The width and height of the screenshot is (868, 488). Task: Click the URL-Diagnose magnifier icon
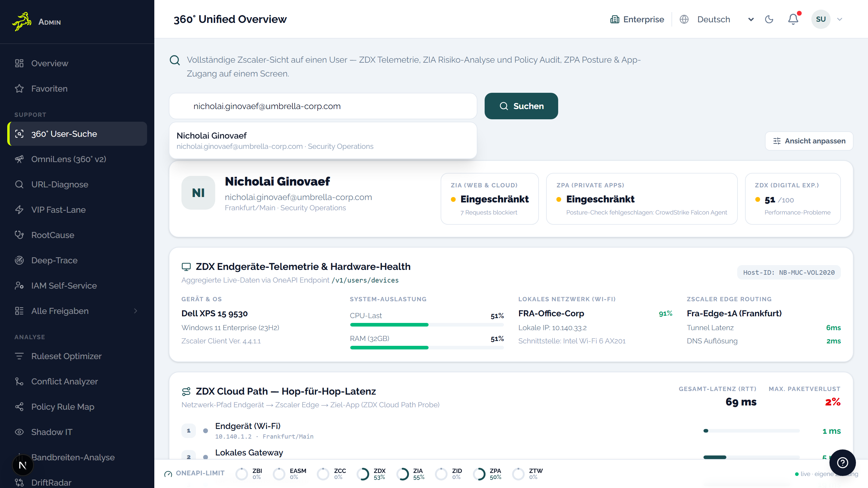click(x=19, y=184)
